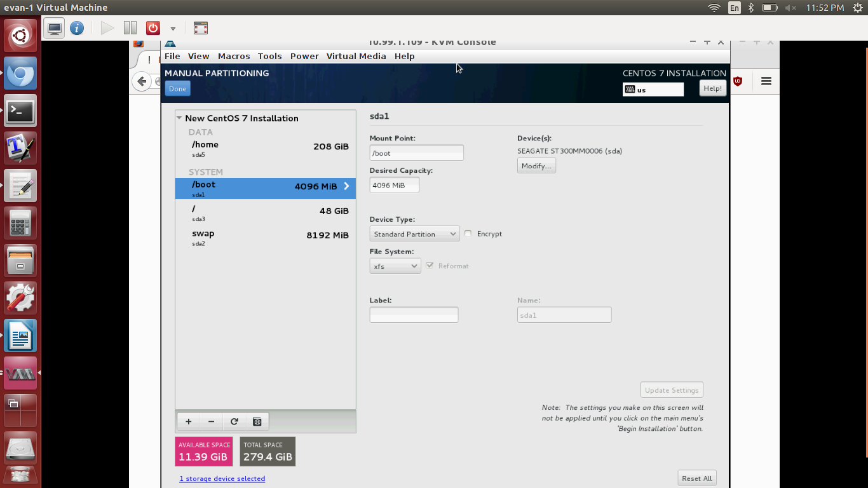
Task: Click the Modify... device button
Action: point(536,166)
